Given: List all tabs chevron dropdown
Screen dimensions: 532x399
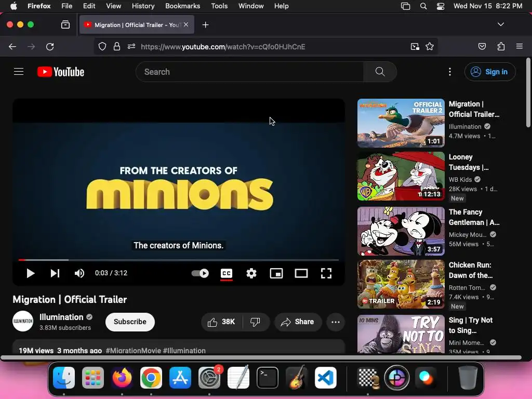Looking at the screenshot, I should pyautogui.click(x=500, y=24).
